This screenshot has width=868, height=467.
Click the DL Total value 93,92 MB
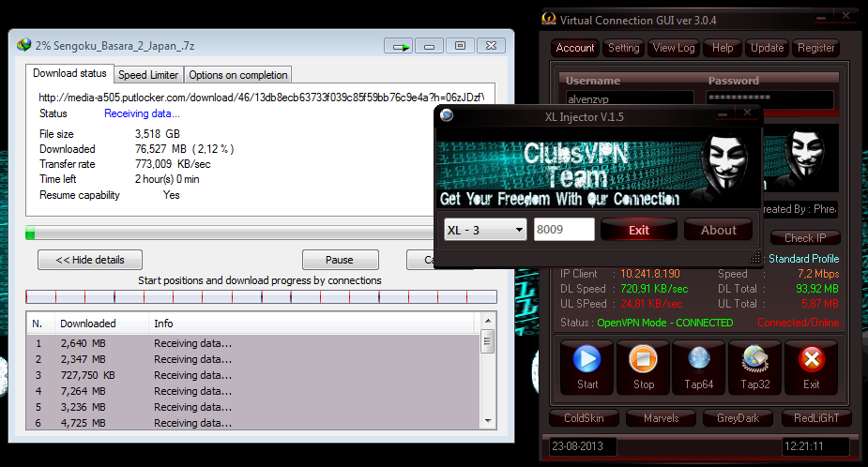tap(817, 289)
